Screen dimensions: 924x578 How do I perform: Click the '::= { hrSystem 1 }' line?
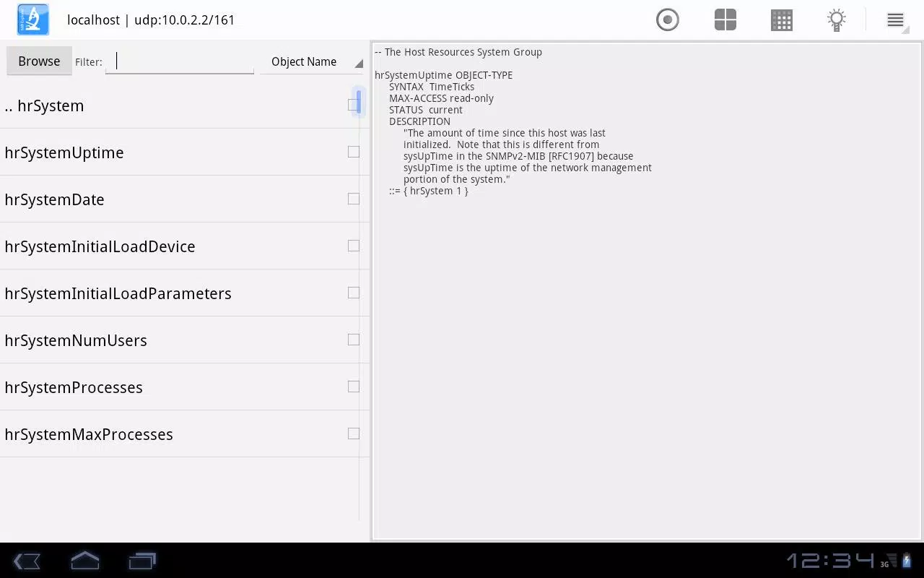pyautogui.click(x=429, y=191)
